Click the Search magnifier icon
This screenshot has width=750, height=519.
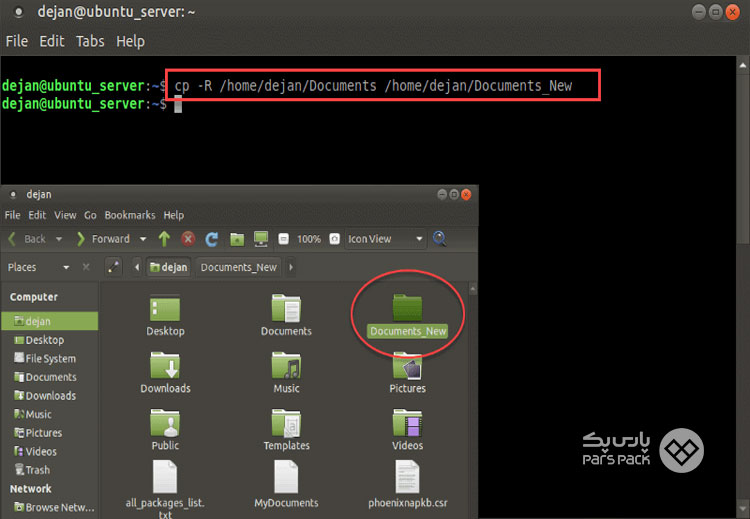click(x=439, y=238)
